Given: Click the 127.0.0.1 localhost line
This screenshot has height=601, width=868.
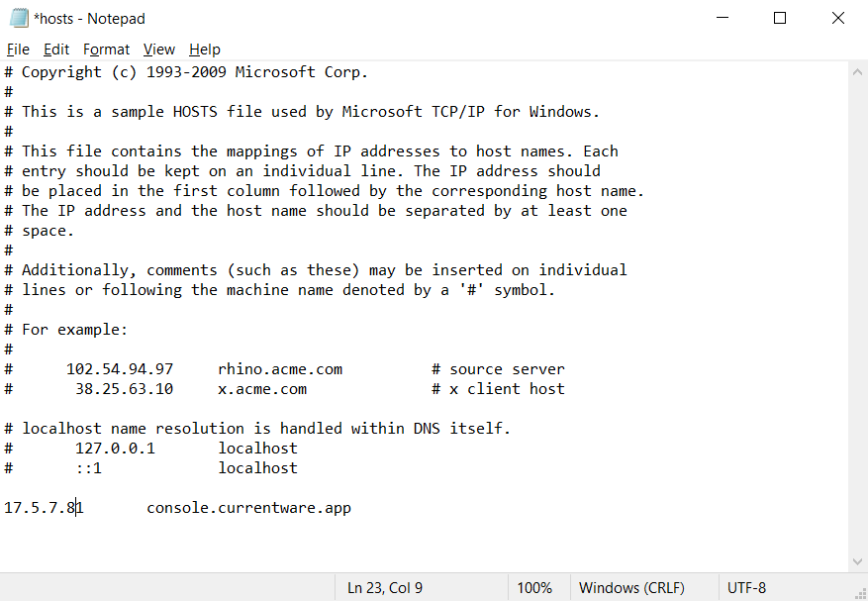Looking at the screenshot, I should [x=150, y=449].
